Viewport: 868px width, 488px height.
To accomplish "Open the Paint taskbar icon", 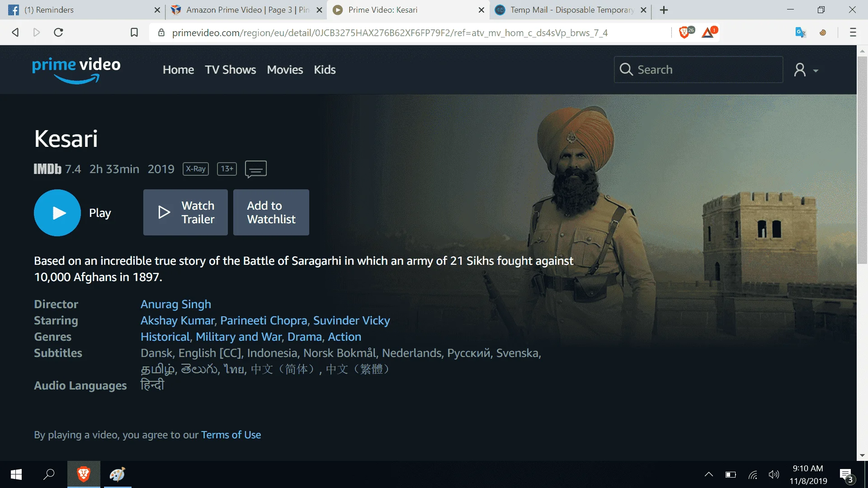I will click(118, 474).
